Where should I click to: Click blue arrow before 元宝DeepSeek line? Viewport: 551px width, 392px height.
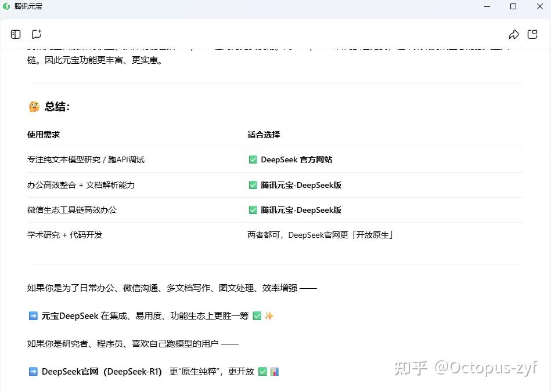33,316
